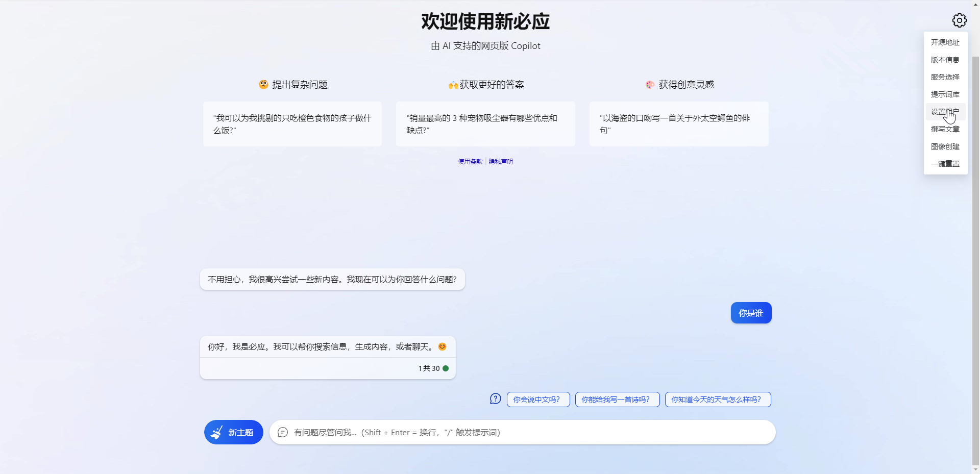Image resolution: width=980 pixels, height=474 pixels.
Task: Select 开源地址 from the settings menu
Action: point(945,42)
